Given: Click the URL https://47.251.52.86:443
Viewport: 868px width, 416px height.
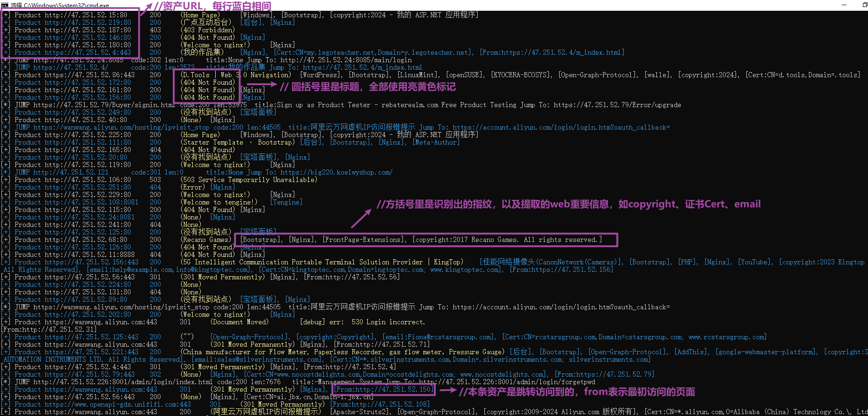Looking at the screenshot, I should pos(89,75).
